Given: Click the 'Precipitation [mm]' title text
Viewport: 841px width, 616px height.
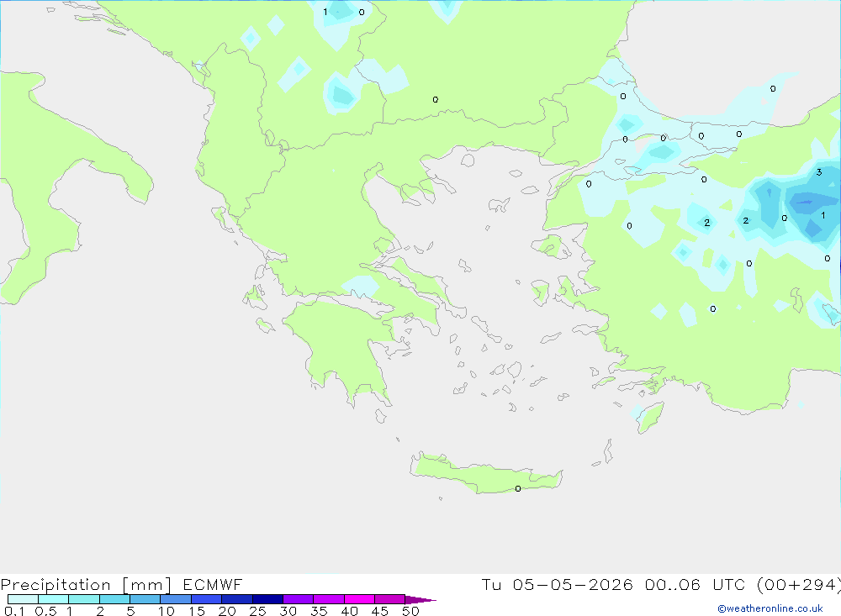Looking at the screenshot, I should [86, 585].
